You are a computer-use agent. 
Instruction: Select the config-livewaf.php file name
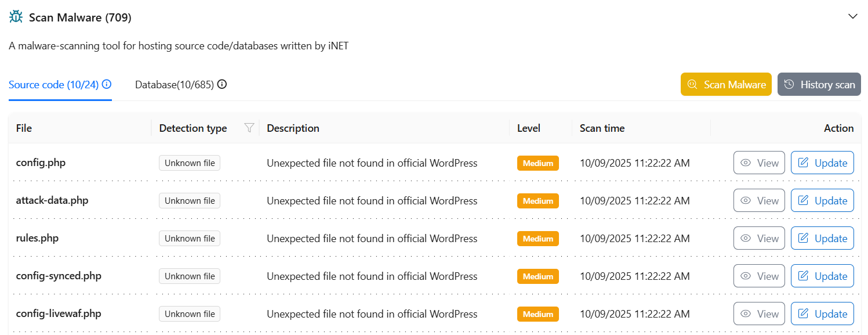(x=59, y=314)
